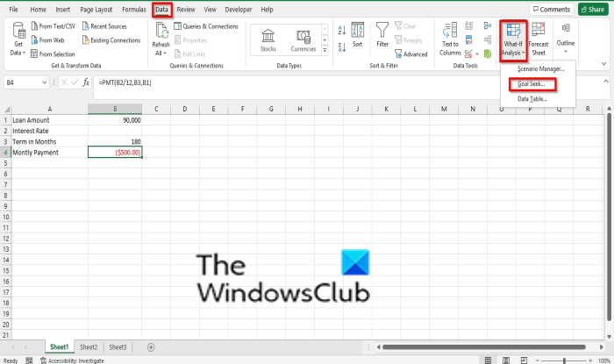Sort A to Z ascending
Screen dimensions: 614x364
[x=342, y=30]
